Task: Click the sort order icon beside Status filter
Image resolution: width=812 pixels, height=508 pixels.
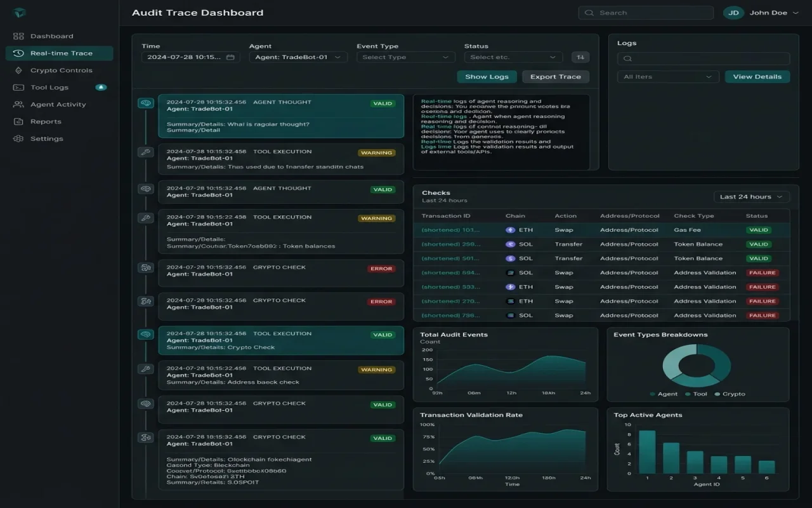Action: pyautogui.click(x=580, y=57)
